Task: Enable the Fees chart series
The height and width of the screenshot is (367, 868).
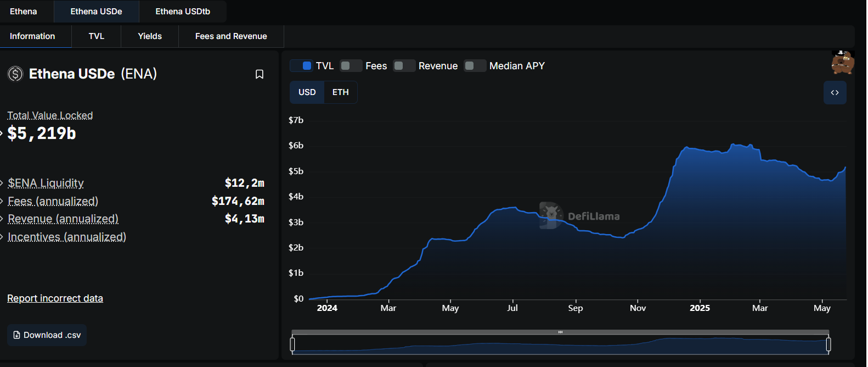Action: tap(351, 66)
